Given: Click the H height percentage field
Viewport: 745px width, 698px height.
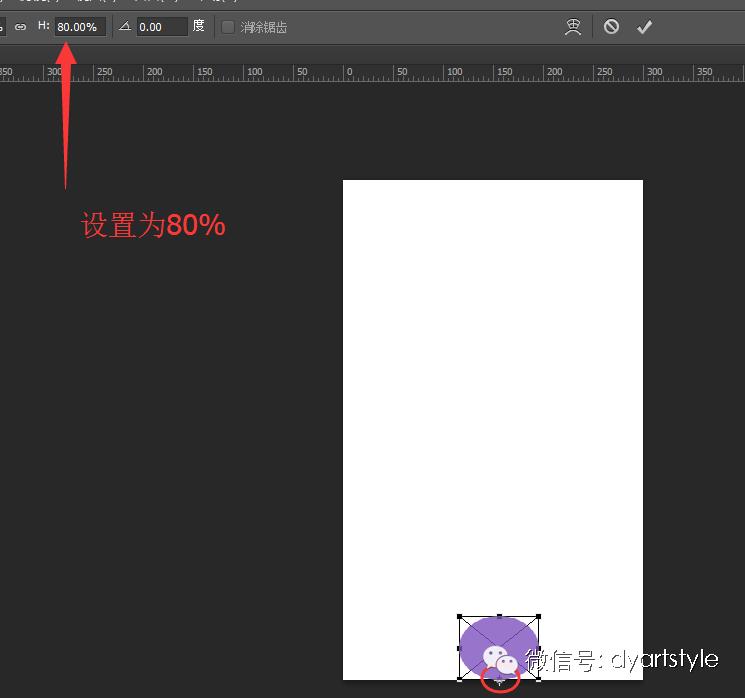Looking at the screenshot, I should click(x=80, y=27).
